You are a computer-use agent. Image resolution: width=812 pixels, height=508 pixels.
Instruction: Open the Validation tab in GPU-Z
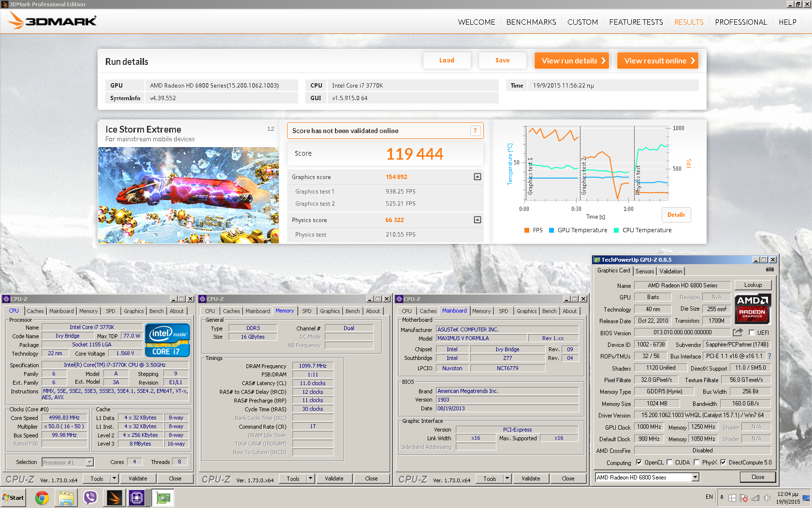click(671, 271)
